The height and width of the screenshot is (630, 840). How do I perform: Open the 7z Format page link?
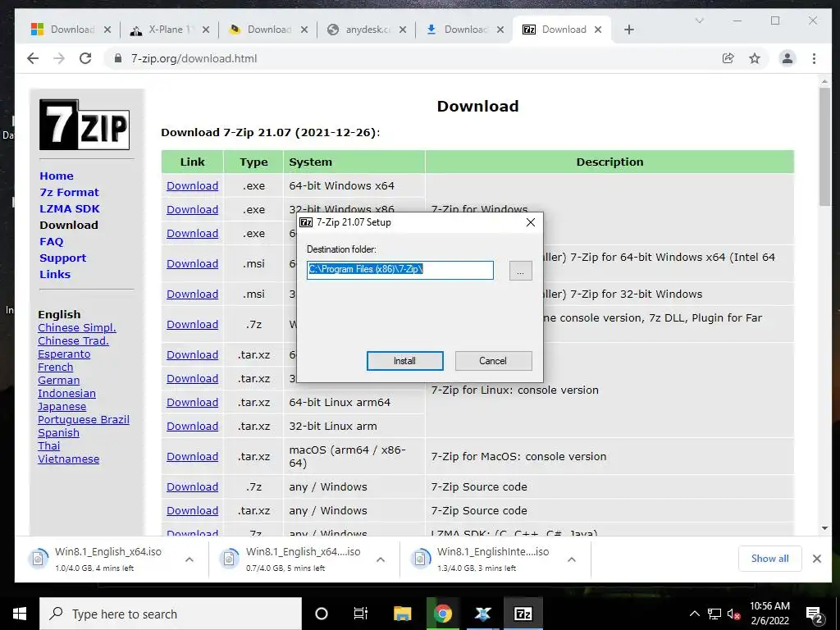pyautogui.click(x=69, y=192)
